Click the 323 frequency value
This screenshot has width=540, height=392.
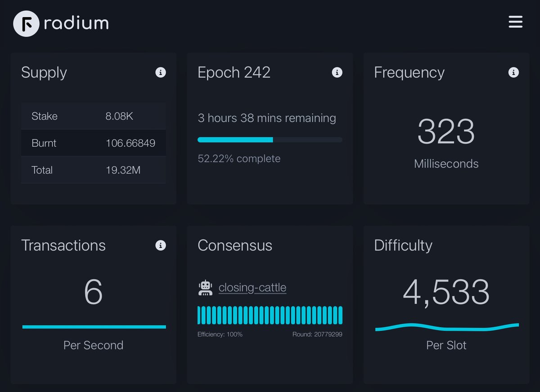click(446, 132)
